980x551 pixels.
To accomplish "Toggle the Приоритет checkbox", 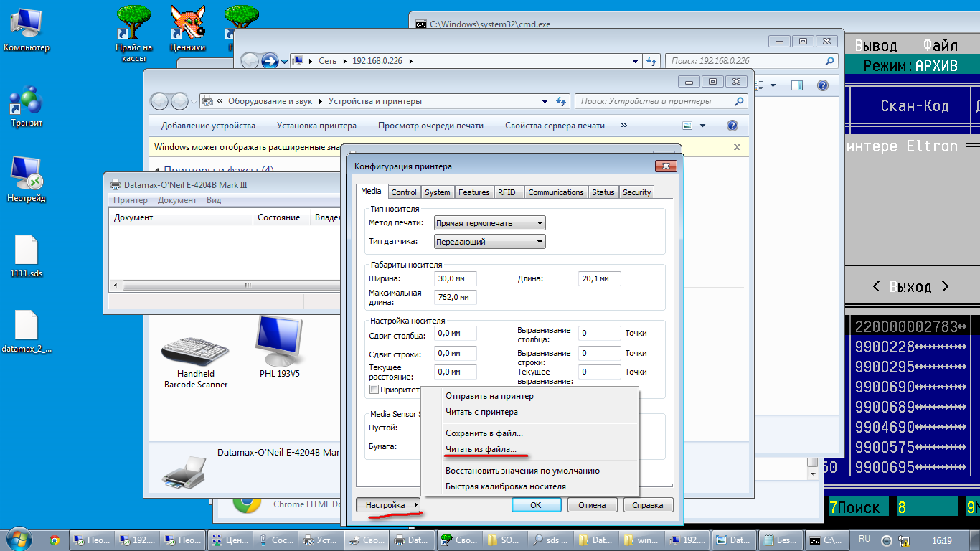I will coord(374,390).
